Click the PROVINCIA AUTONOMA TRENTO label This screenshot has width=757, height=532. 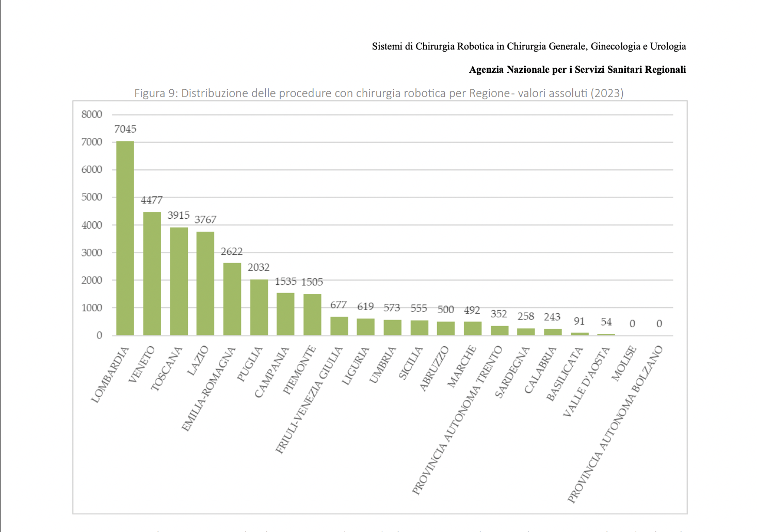457,421
